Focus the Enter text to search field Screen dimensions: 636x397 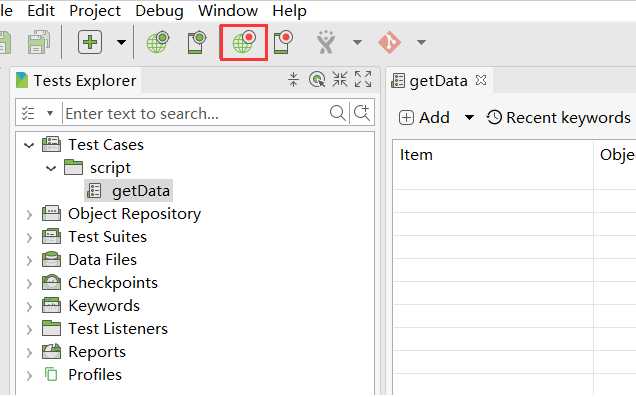pyautogui.click(x=196, y=113)
